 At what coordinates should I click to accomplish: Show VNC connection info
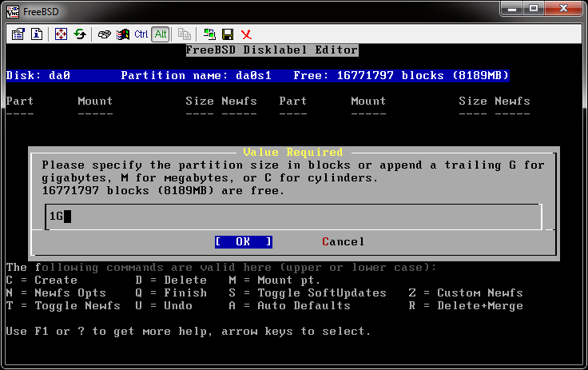pos(37,34)
